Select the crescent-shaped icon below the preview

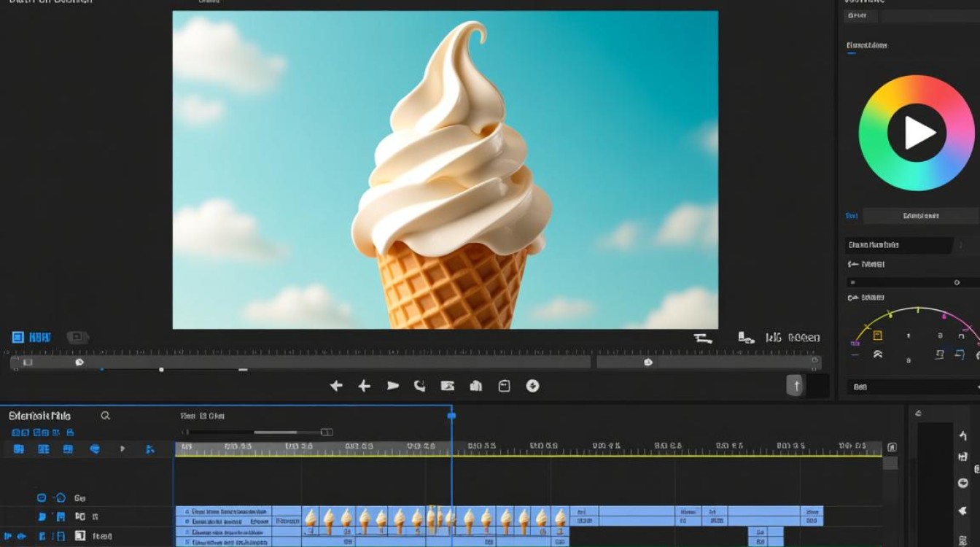[420, 386]
